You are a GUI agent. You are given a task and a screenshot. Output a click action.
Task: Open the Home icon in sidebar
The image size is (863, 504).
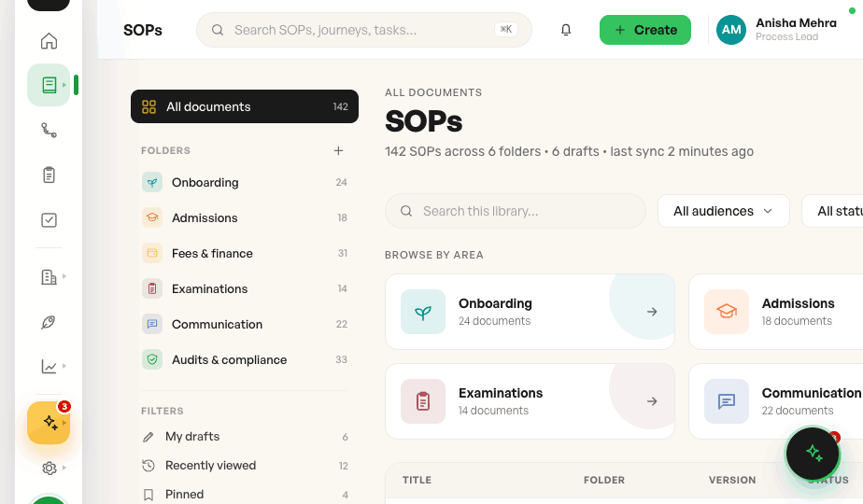(x=49, y=41)
